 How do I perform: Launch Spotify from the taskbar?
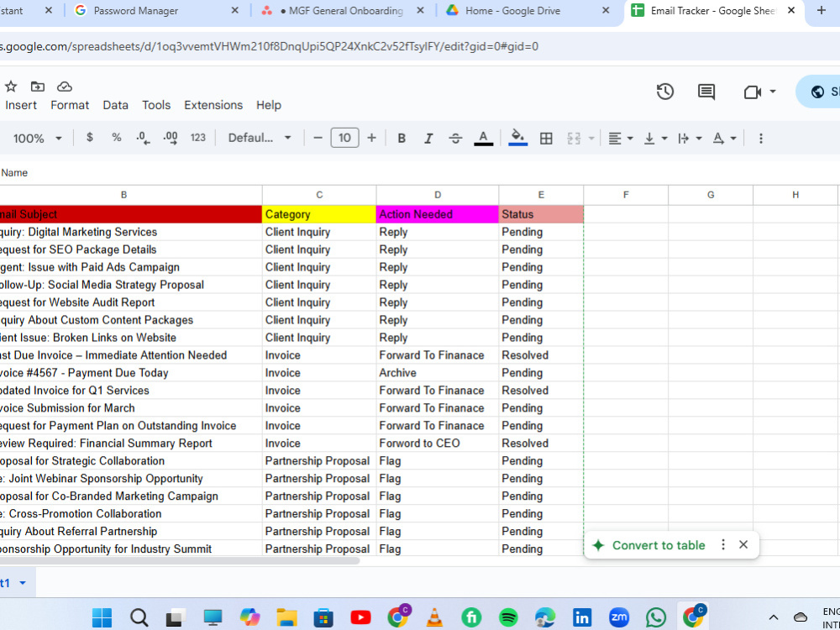coord(508,617)
